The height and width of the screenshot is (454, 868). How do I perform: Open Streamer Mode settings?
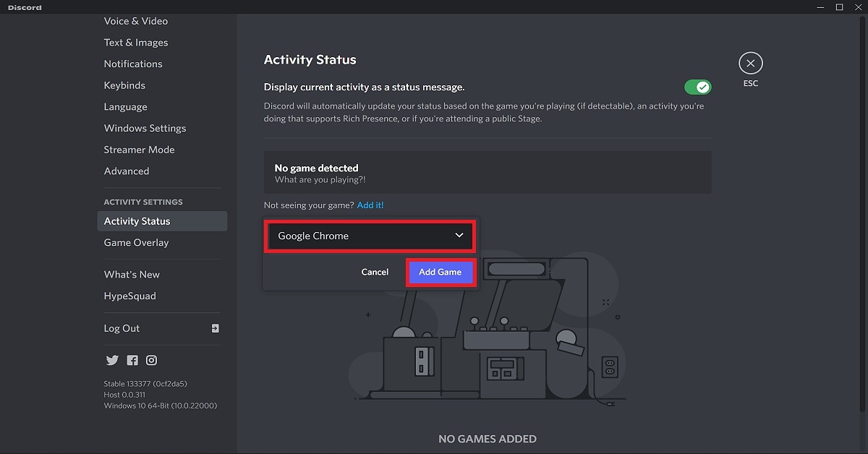tap(139, 150)
